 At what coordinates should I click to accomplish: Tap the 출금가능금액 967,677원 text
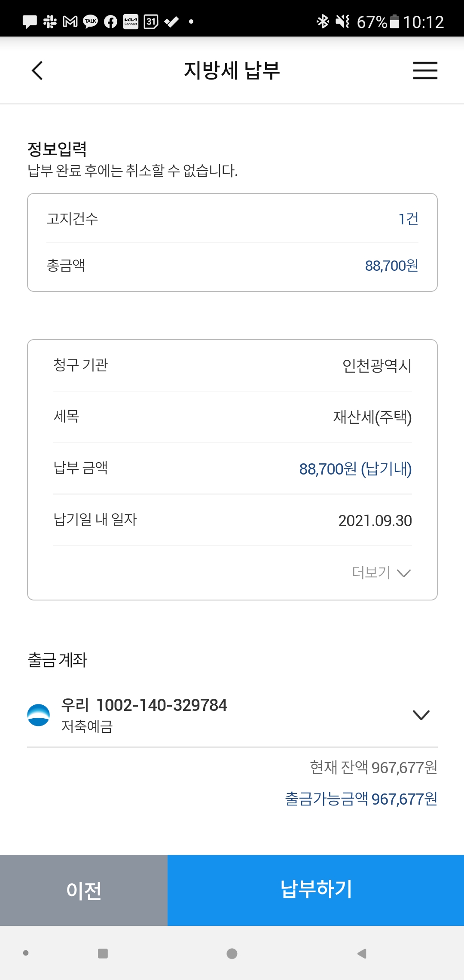pos(361,799)
